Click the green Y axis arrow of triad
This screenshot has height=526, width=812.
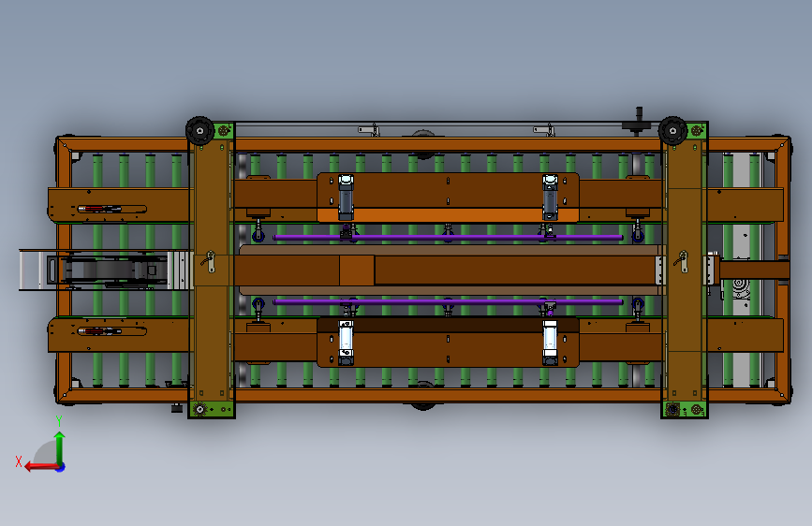click(x=60, y=447)
